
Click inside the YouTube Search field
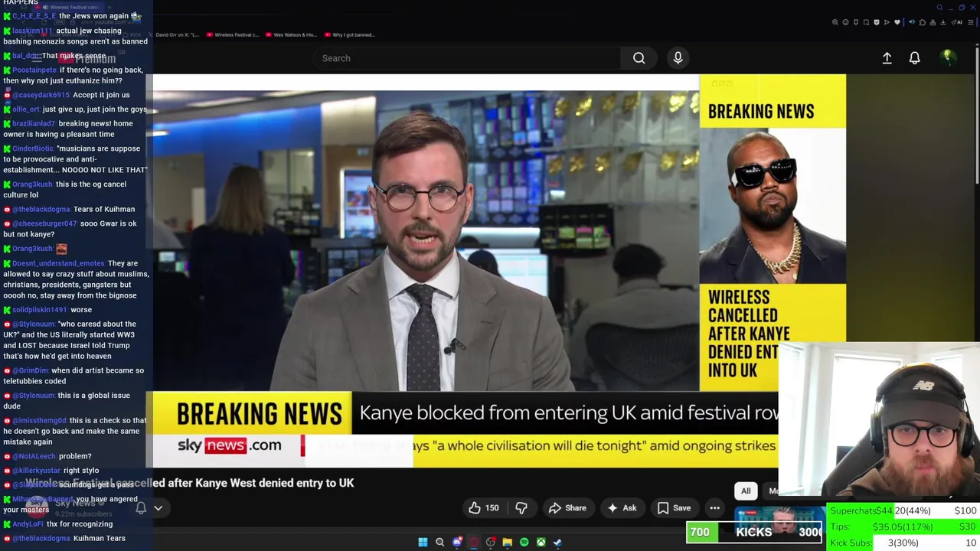click(467, 58)
